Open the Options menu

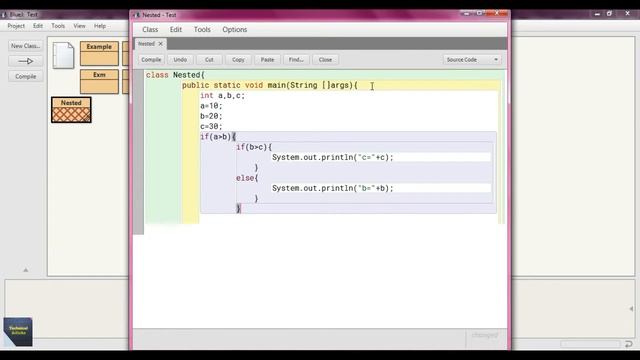pyautogui.click(x=234, y=29)
